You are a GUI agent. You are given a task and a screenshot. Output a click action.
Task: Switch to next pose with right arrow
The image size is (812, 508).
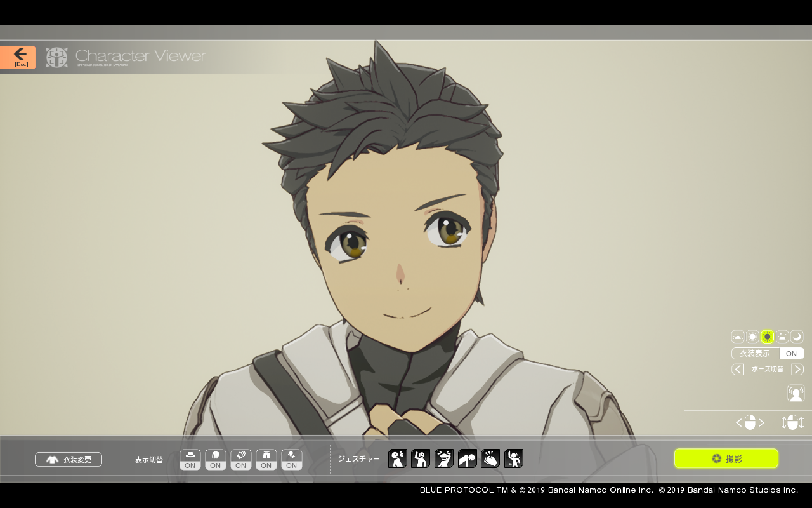(797, 370)
